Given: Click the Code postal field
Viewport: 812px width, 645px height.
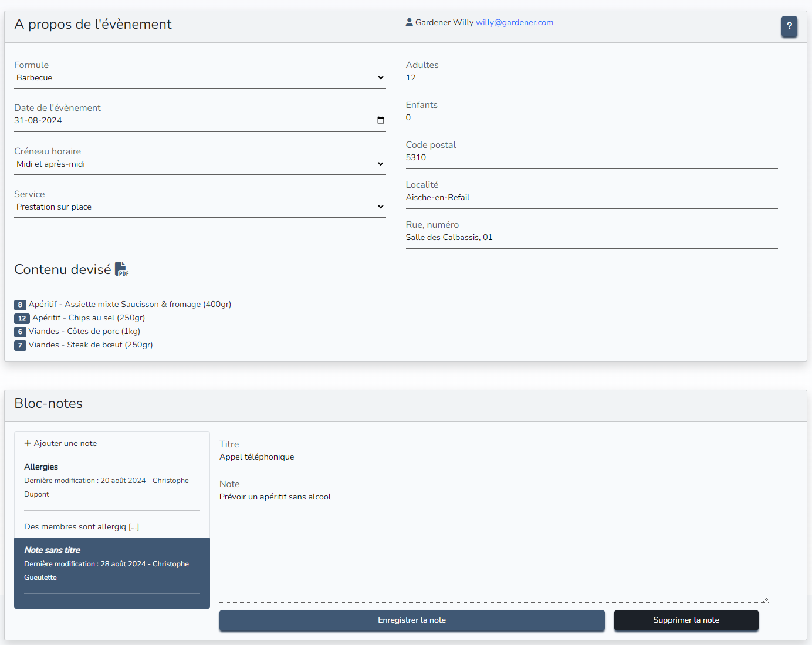Looking at the screenshot, I should click(x=591, y=157).
